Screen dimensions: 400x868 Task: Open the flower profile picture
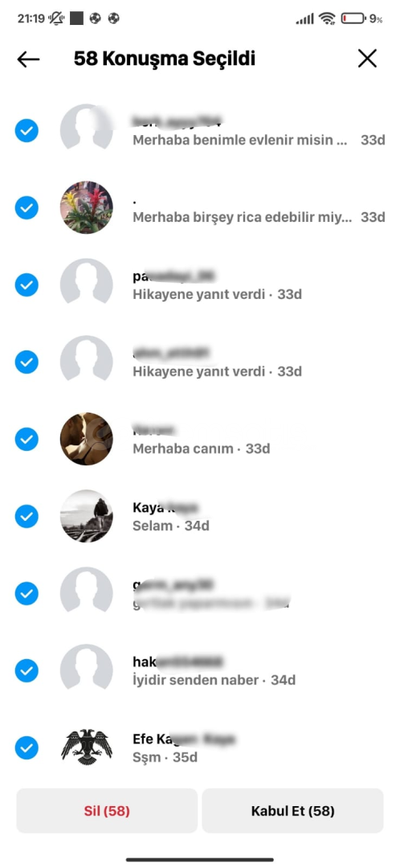click(x=86, y=207)
